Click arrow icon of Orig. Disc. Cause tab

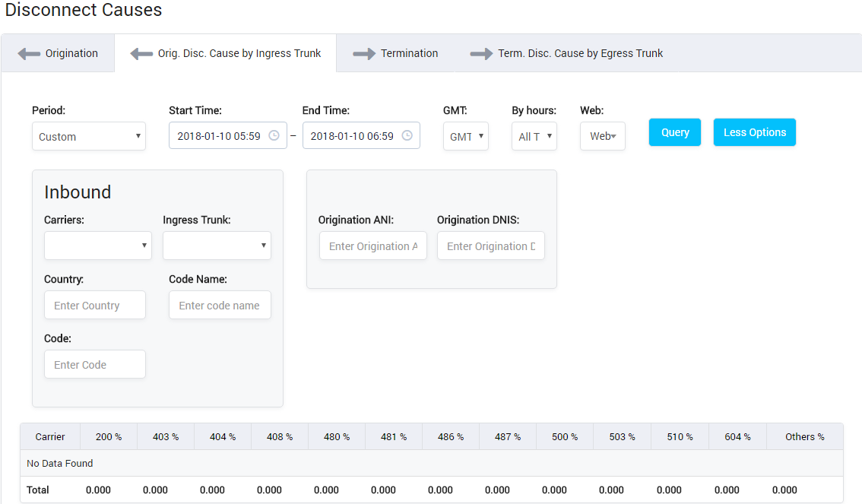(141, 54)
